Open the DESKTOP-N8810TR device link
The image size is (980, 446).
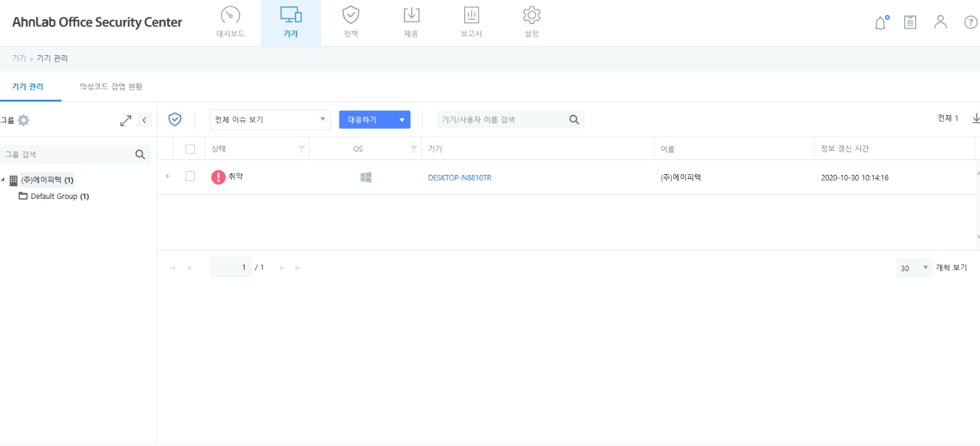459,176
